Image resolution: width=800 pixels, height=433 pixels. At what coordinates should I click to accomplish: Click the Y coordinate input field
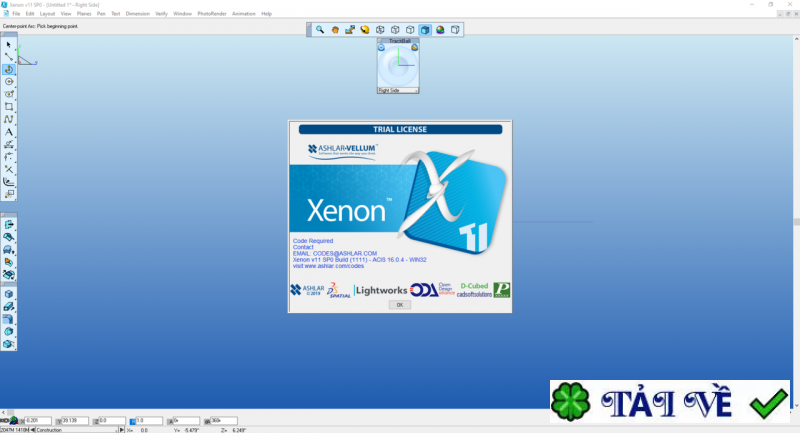pos(75,421)
